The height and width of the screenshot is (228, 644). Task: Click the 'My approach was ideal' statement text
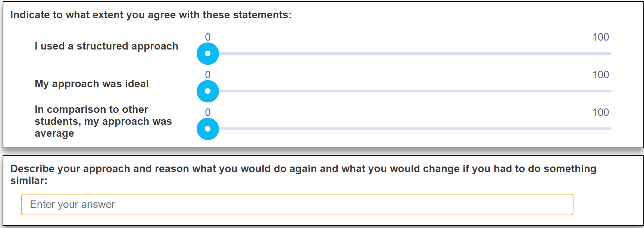pyautogui.click(x=91, y=84)
